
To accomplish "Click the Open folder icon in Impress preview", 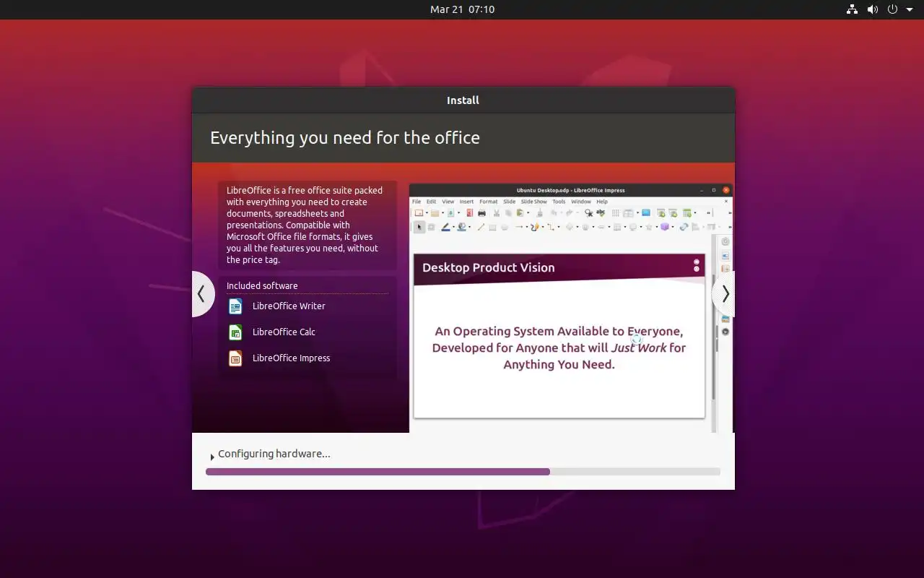I will [435, 213].
